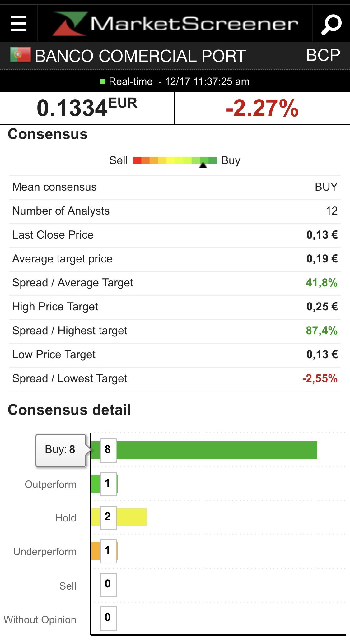The image size is (350, 644).
Task: Click the consensus gauge black arrow marker
Action: (x=203, y=165)
